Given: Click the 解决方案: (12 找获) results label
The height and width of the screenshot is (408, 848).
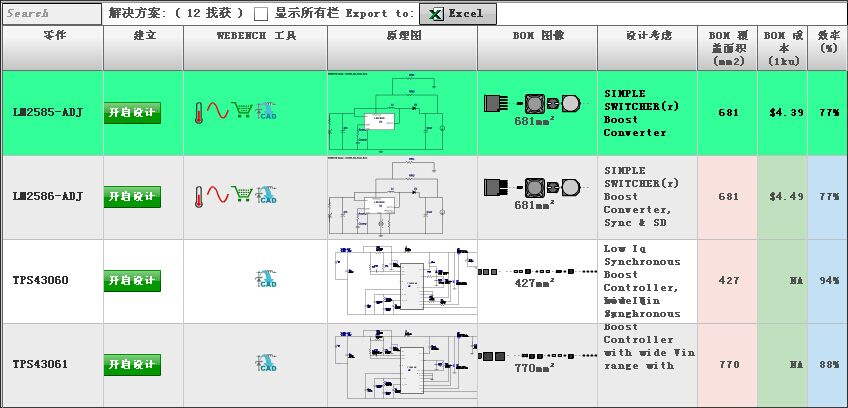Looking at the screenshot, I should click(x=176, y=14).
